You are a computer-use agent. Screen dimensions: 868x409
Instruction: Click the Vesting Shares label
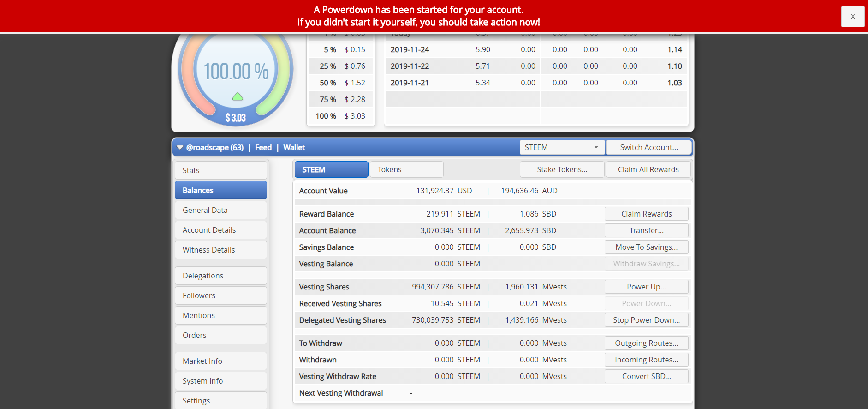(x=324, y=287)
